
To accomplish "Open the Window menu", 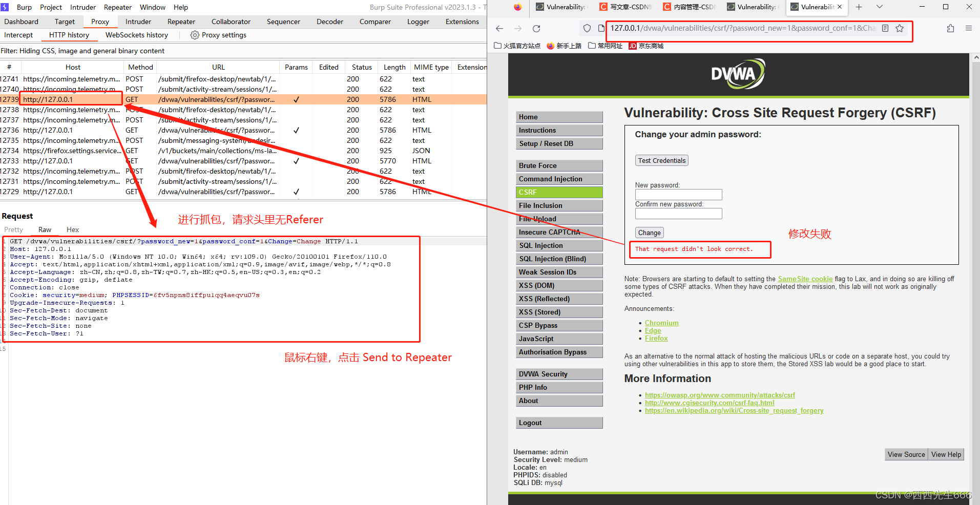I will point(153,7).
